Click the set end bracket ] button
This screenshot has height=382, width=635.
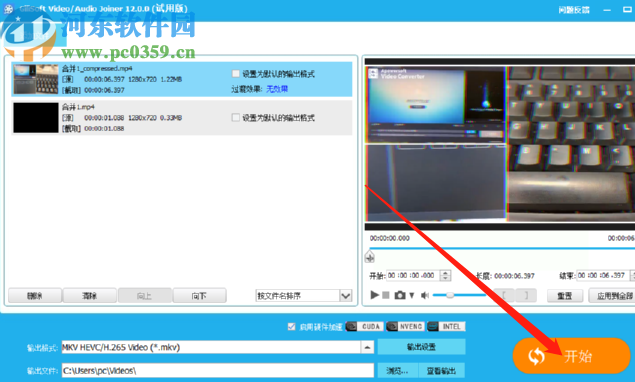(x=526, y=295)
